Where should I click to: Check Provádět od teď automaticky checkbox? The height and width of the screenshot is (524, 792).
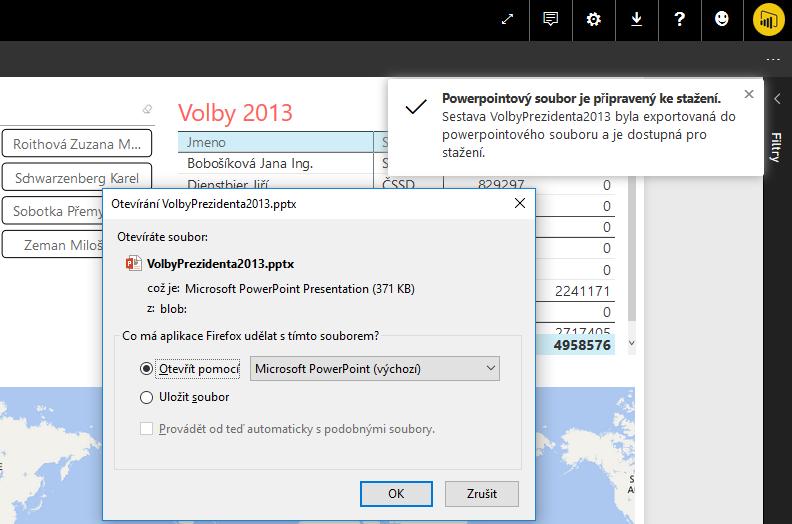pos(146,429)
